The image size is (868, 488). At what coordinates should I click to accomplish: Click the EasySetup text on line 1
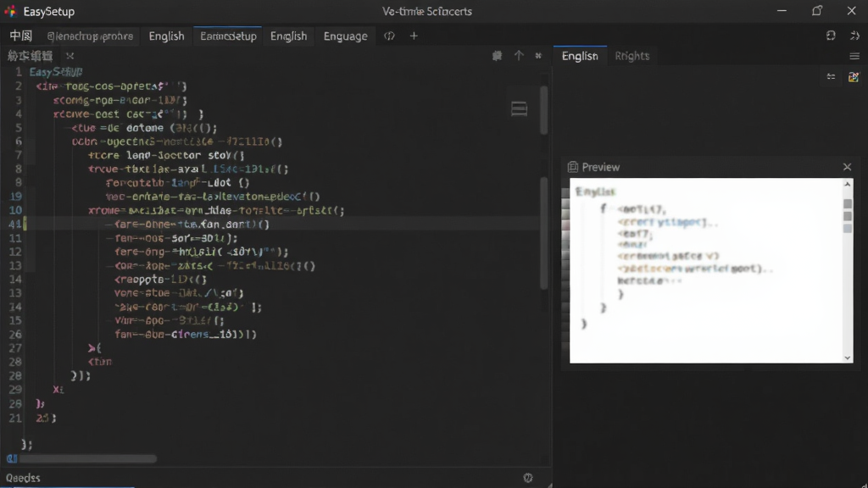(56, 72)
